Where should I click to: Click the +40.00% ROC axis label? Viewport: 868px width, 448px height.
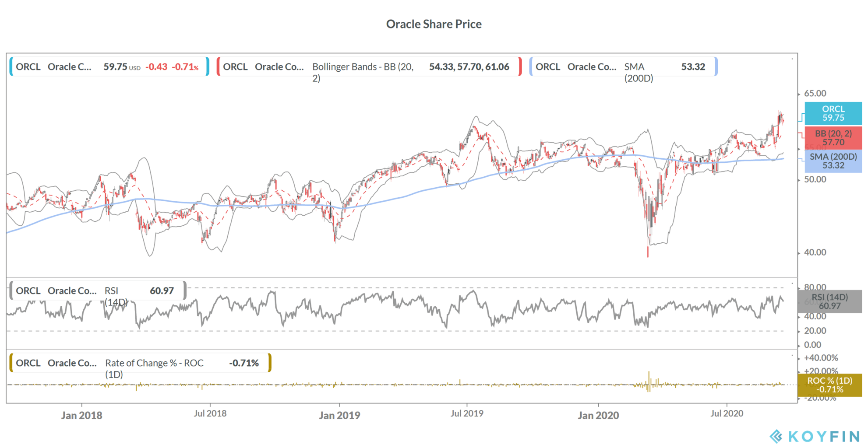click(821, 358)
